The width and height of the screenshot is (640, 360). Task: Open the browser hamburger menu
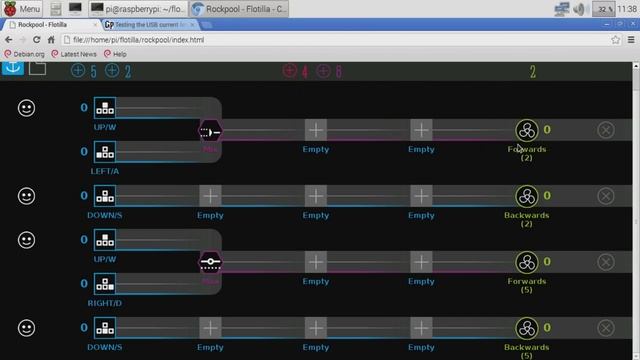[631, 40]
